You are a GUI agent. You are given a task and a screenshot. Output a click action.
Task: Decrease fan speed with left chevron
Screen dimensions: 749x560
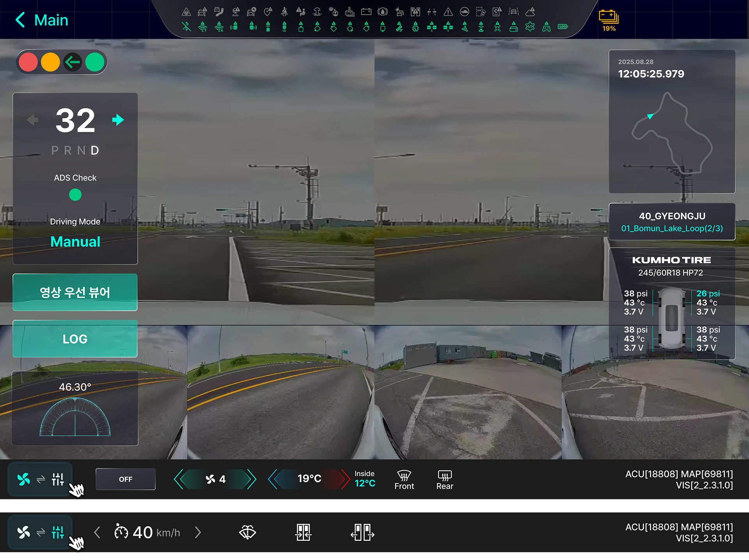tap(179, 479)
